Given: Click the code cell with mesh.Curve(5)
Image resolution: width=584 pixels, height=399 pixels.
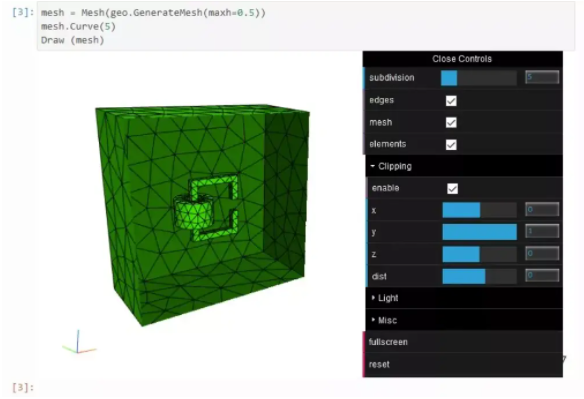Looking at the screenshot, I should click(305, 26).
